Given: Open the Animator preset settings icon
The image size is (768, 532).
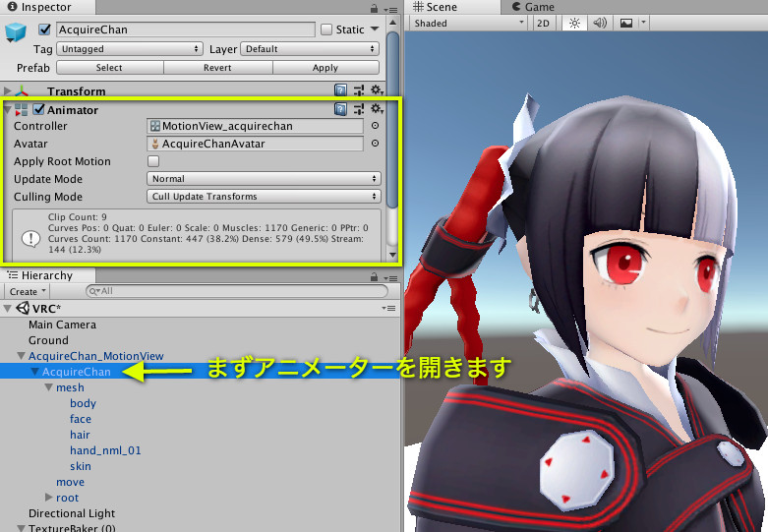Looking at the screenshot, I should click(359, 109).
